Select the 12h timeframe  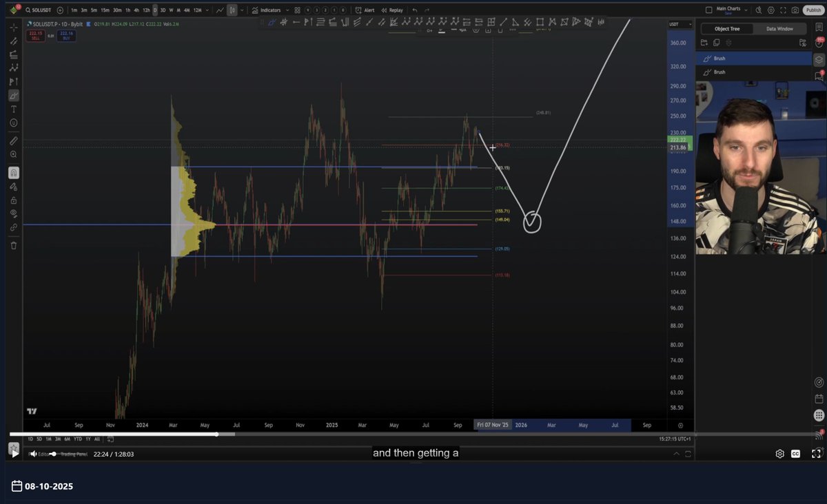146,10
